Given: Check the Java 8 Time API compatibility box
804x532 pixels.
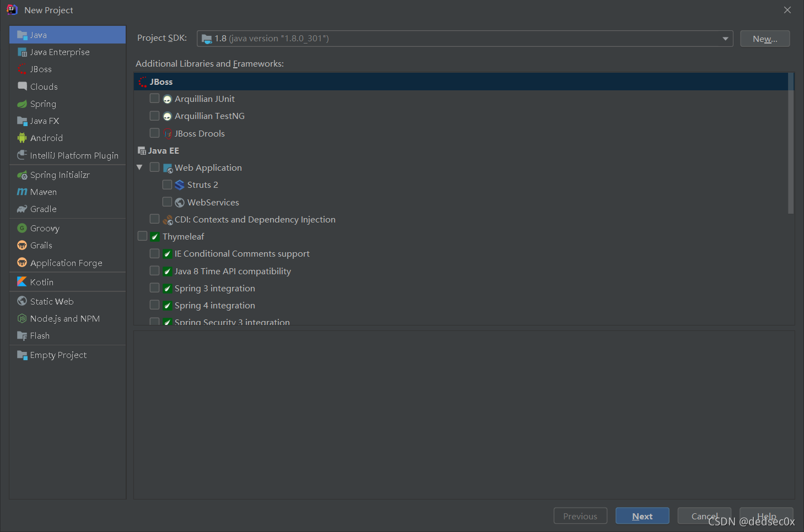Looking at the screenshot, I should pyautogui.click(x=155, y=270).
